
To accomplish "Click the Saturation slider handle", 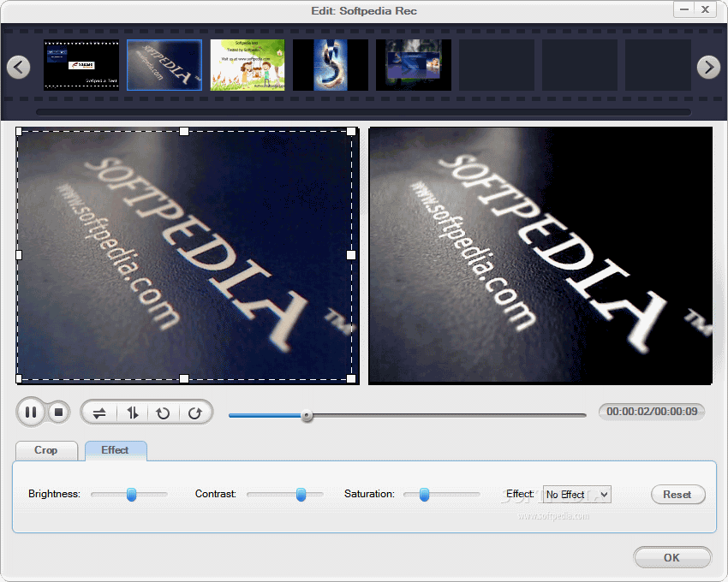I will pos(424,495).
